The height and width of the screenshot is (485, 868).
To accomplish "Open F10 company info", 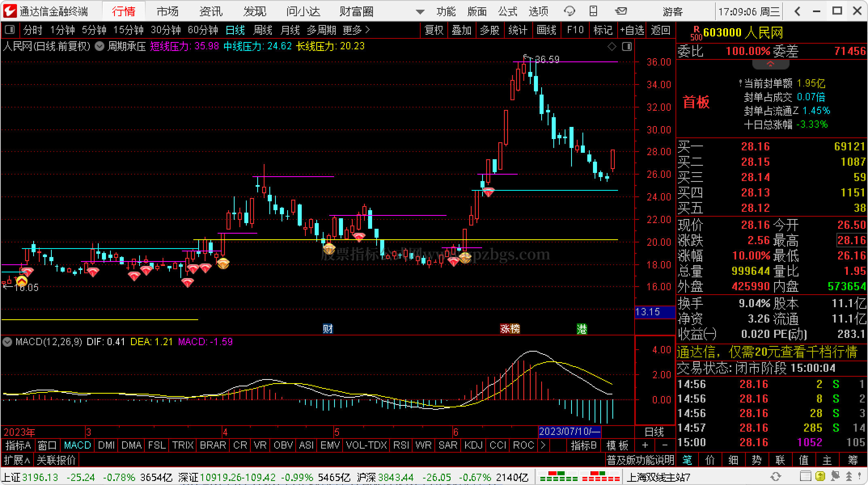I will click(x=575, y=30).
